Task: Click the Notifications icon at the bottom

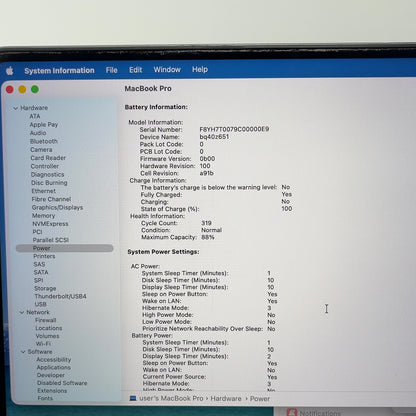Action: [x=292, y=413]
